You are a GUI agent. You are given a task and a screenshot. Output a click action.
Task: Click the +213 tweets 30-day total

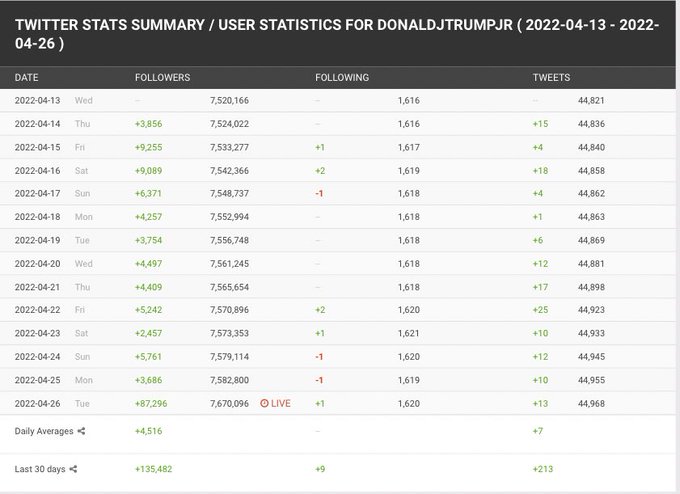(x=543, y=469)
